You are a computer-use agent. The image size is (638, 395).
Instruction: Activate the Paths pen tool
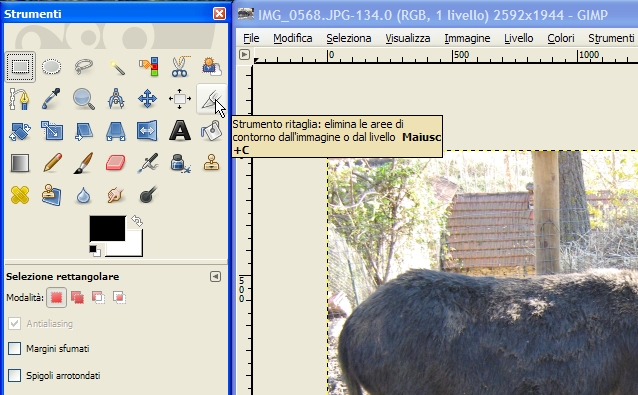pyautogui.click(x=20, y=99)
